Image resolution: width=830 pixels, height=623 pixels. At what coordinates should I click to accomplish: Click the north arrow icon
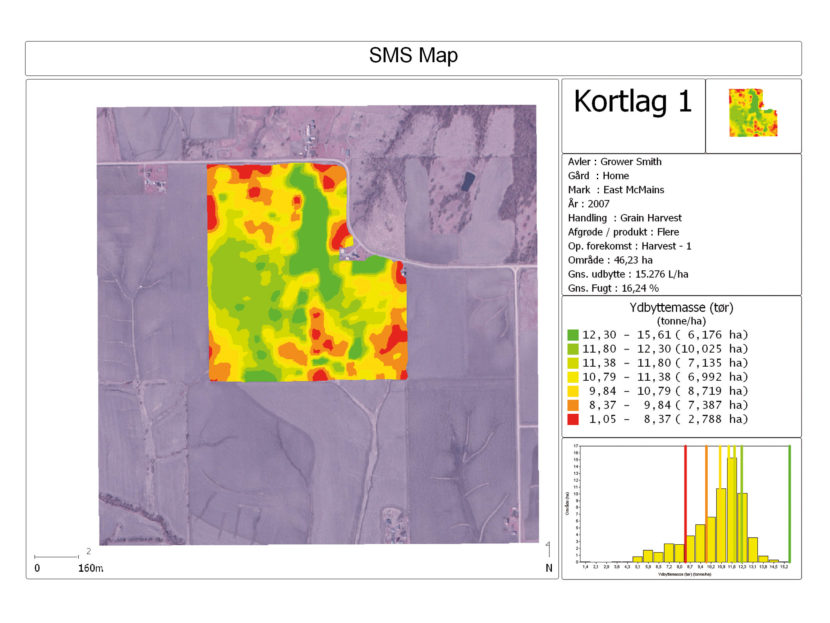pyautogui.click(x=548, y=556)
